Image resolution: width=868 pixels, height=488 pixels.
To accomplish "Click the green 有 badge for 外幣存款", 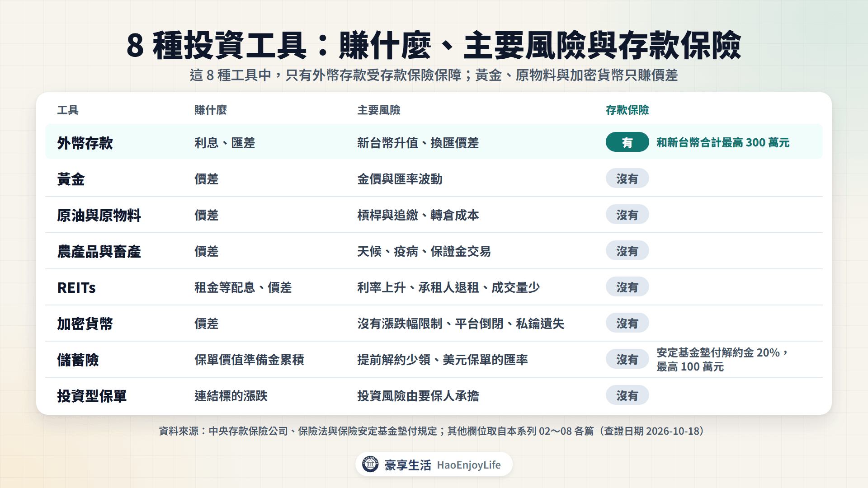I will point(627,142).
